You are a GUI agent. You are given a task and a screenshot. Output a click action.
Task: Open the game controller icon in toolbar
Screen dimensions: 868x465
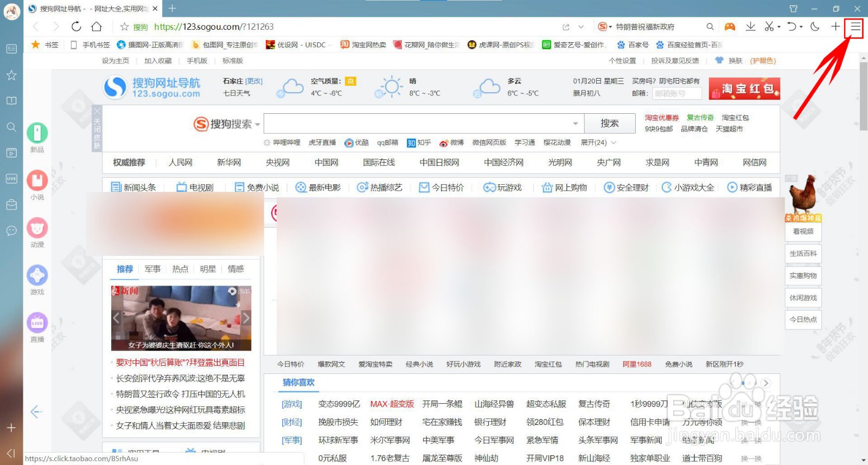730,27
